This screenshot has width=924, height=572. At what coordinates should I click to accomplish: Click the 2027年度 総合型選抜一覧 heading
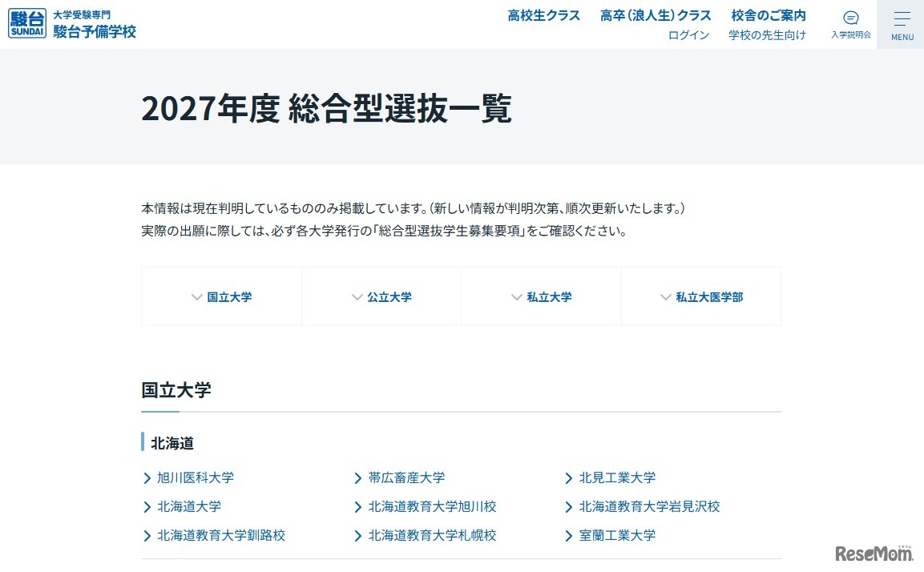tap(326, 108)
